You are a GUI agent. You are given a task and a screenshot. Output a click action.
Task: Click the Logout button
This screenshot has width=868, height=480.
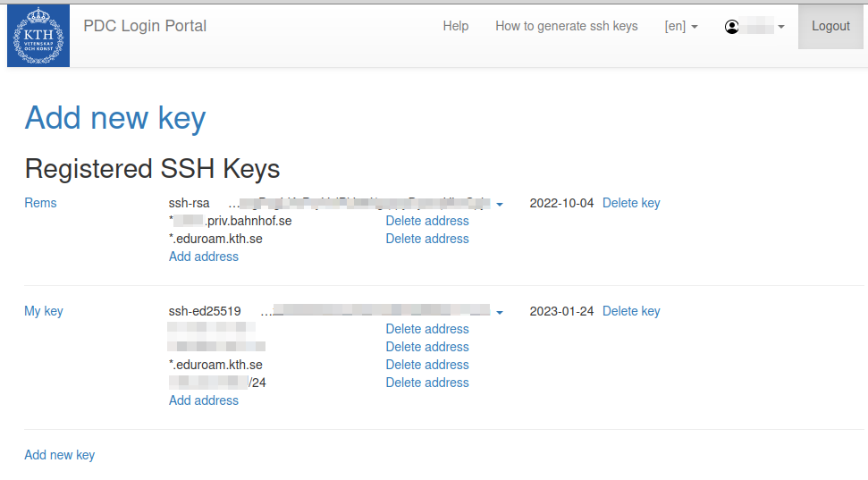830,26
